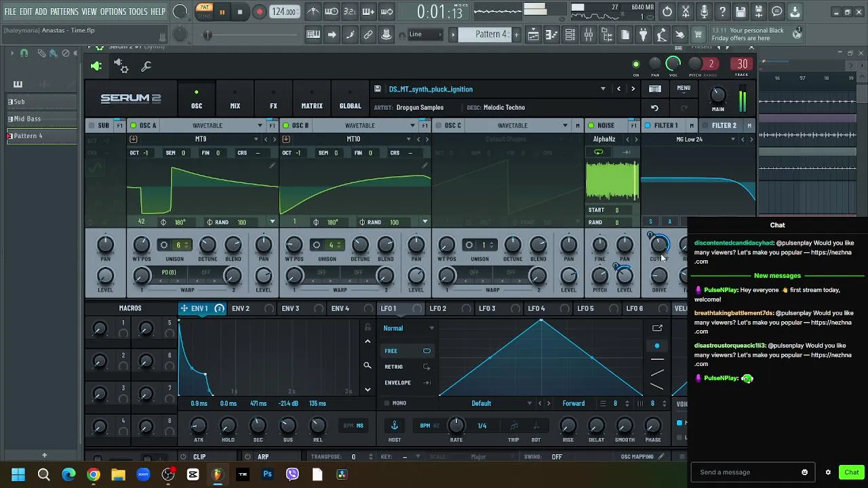Toggle OSC A enable square
868x488 pixels.
pos(134,125)
